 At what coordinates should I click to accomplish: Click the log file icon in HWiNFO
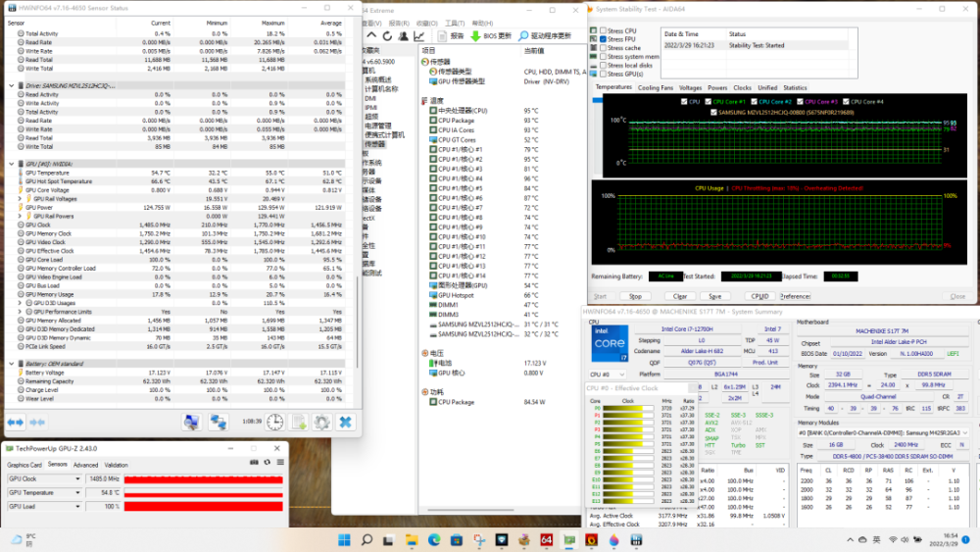[x=298, y=422]
